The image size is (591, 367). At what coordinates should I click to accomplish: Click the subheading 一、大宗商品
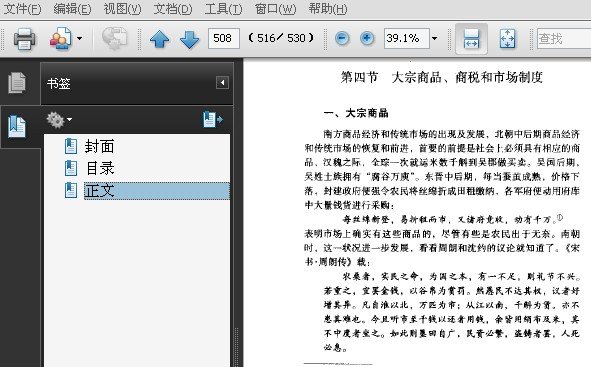356,113
